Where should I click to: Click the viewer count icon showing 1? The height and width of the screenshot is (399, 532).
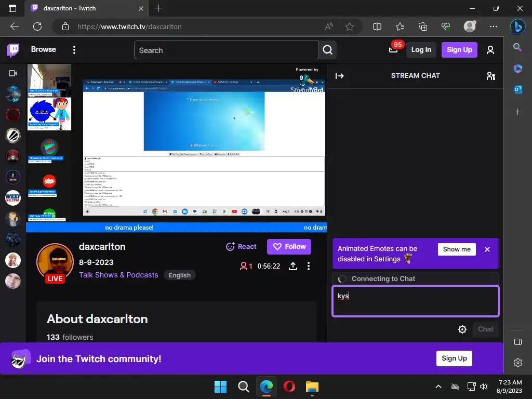[246, 266]
